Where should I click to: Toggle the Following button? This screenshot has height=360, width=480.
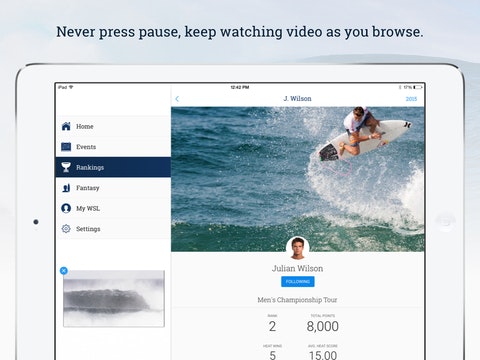[x=298, y=282]
